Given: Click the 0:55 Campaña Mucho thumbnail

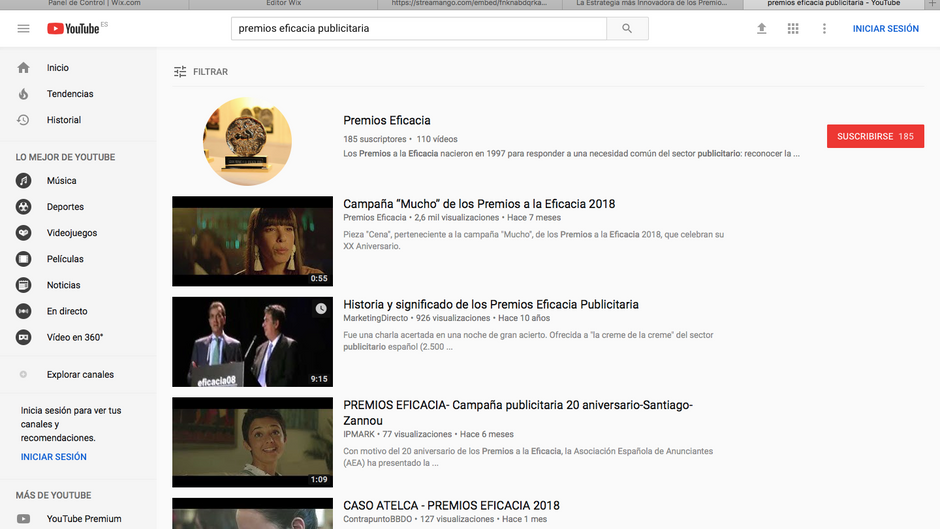Looking at the screenshot, I should click(252, 241).
